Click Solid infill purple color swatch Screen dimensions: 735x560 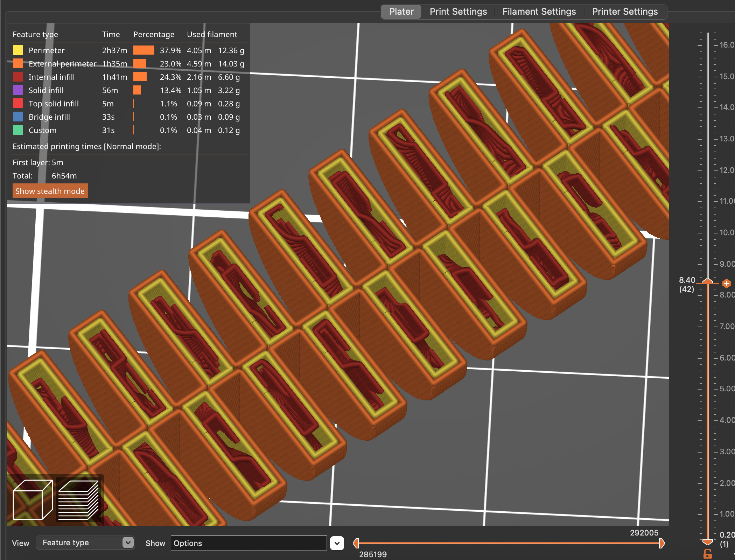[x=18, y=90]
